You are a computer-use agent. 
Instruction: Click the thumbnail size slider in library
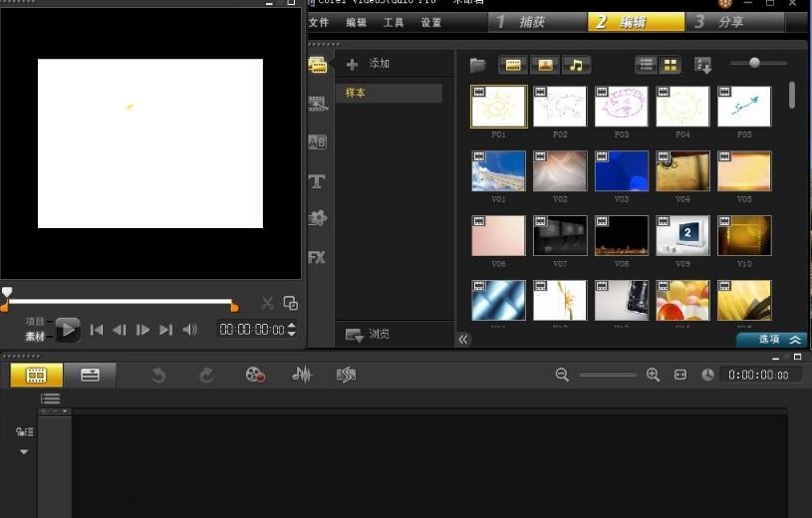pos(754,63)
